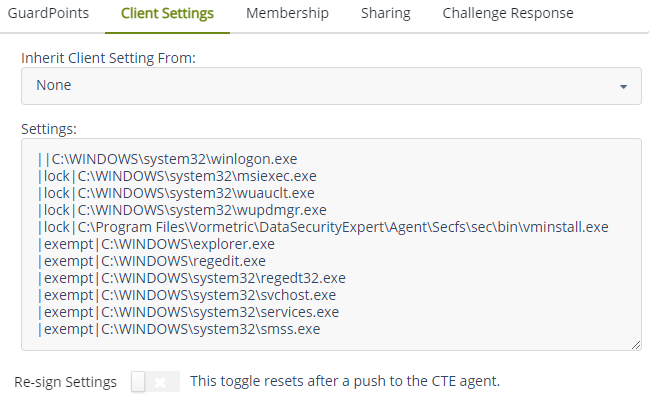This screenshot has height=400, width=649.
Task: Click the smss.exe exempt line
Action: click(179, 329)
